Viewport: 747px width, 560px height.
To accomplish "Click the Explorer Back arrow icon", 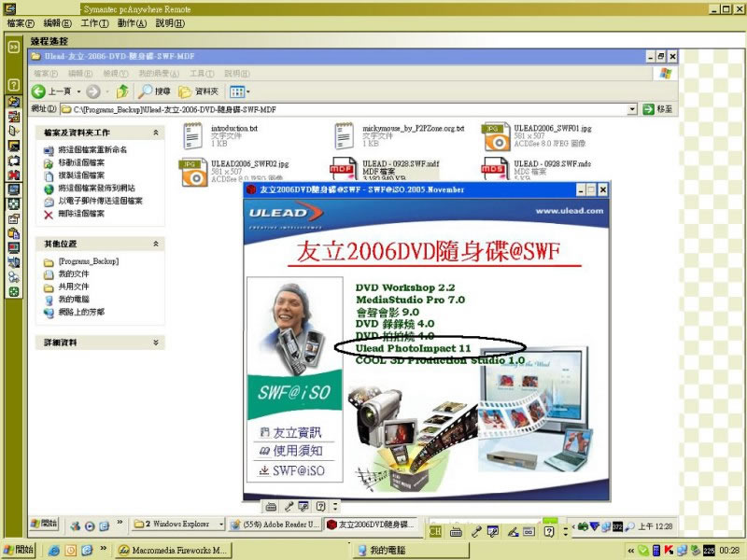I will click(x=38, y=91).
